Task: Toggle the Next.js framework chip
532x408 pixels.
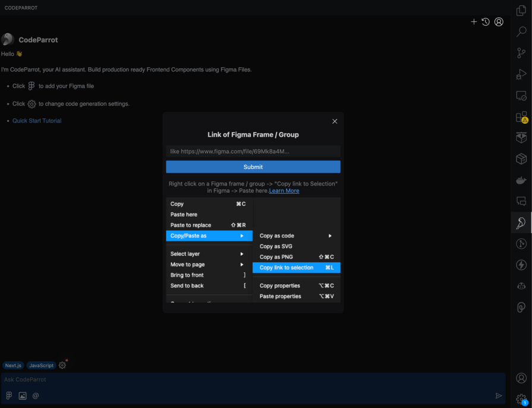Action: point(12,365)
